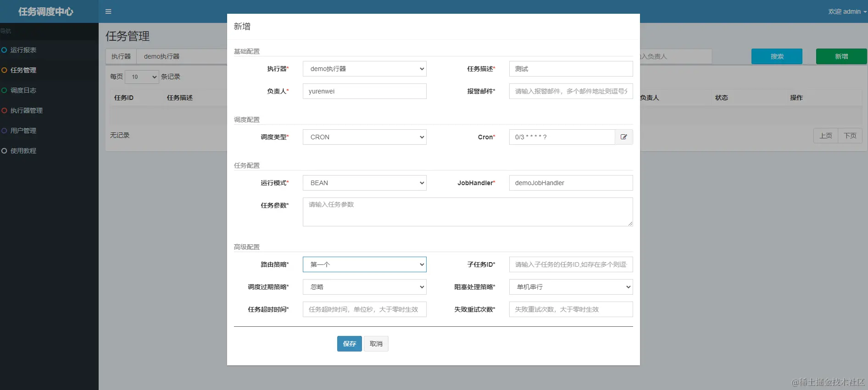Focus the 负责人 input field

[365, 91]
